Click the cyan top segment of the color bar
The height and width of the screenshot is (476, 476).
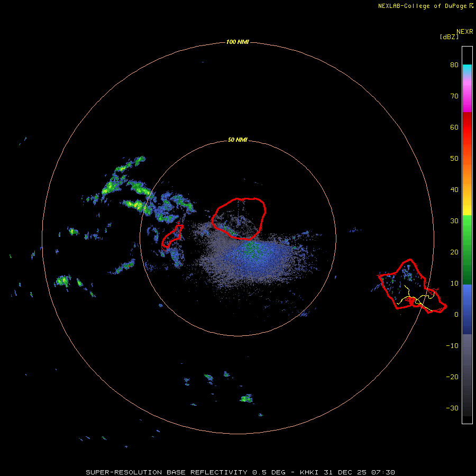coord(467,68)
